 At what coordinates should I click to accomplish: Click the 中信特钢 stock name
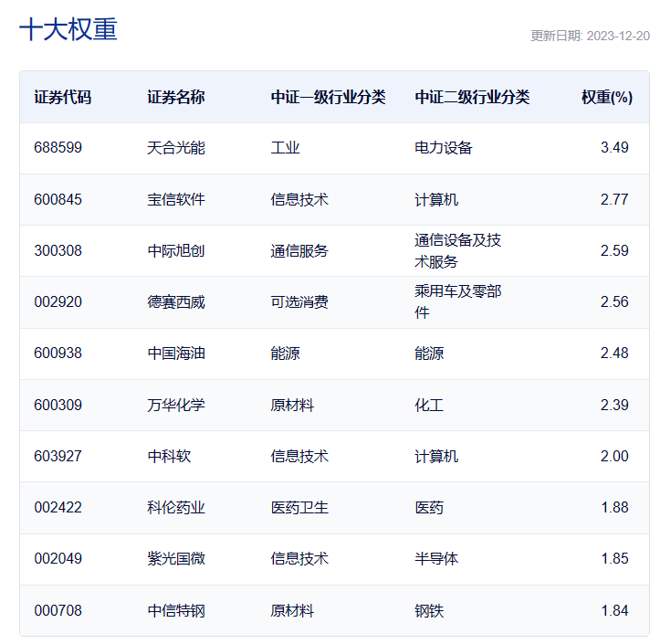(x=176, y=610)
